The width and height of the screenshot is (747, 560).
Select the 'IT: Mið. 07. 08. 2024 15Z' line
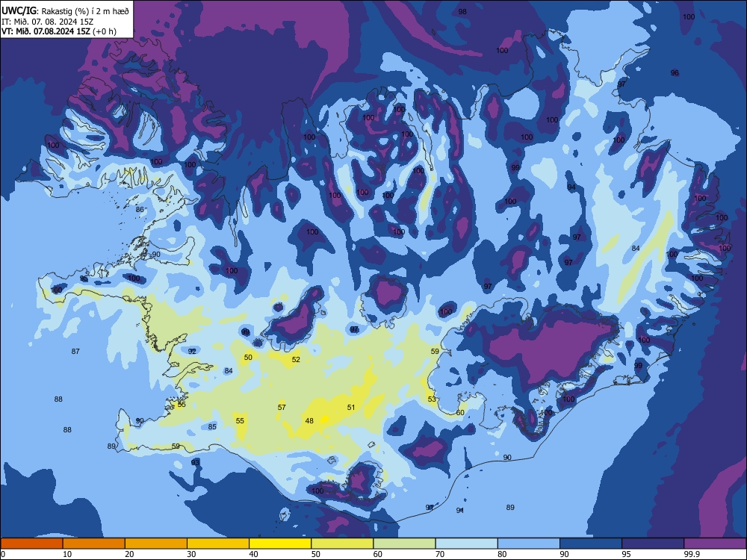[x=47, y=22]
